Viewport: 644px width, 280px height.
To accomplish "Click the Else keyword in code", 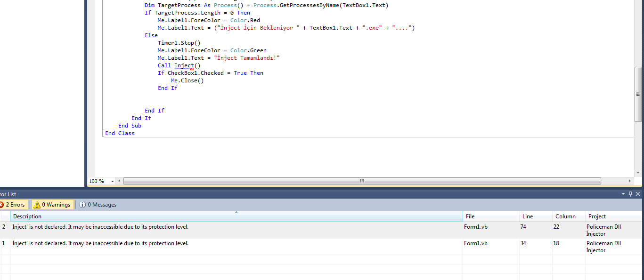I will pos(151,35).
